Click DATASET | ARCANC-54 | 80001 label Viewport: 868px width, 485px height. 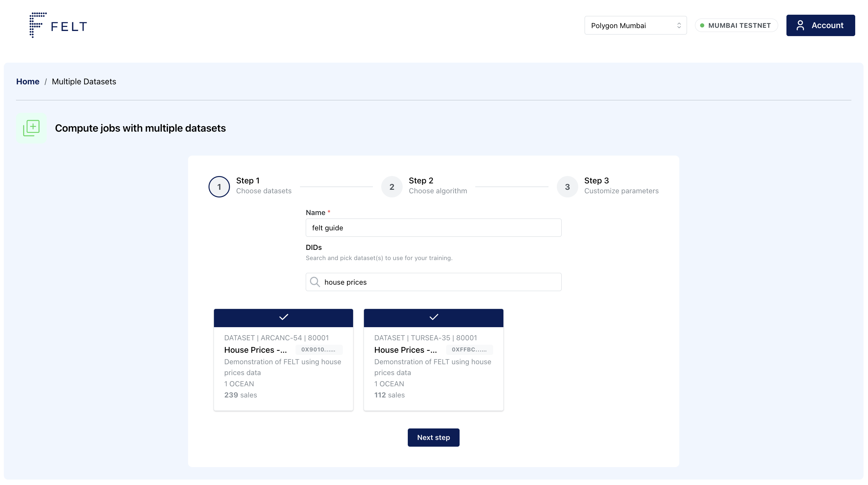(276, 338)
